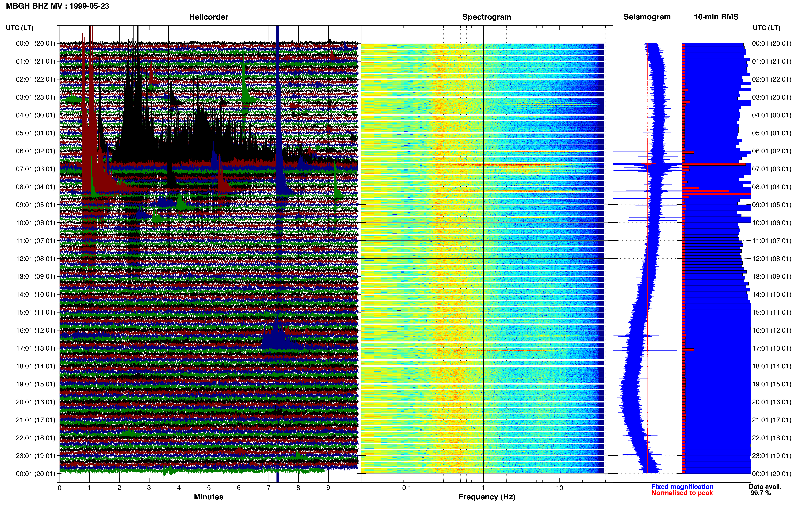Select the Seismogram panel title
Image resolution: width=812 pixels, height=508 pixels.
[647, 17]
